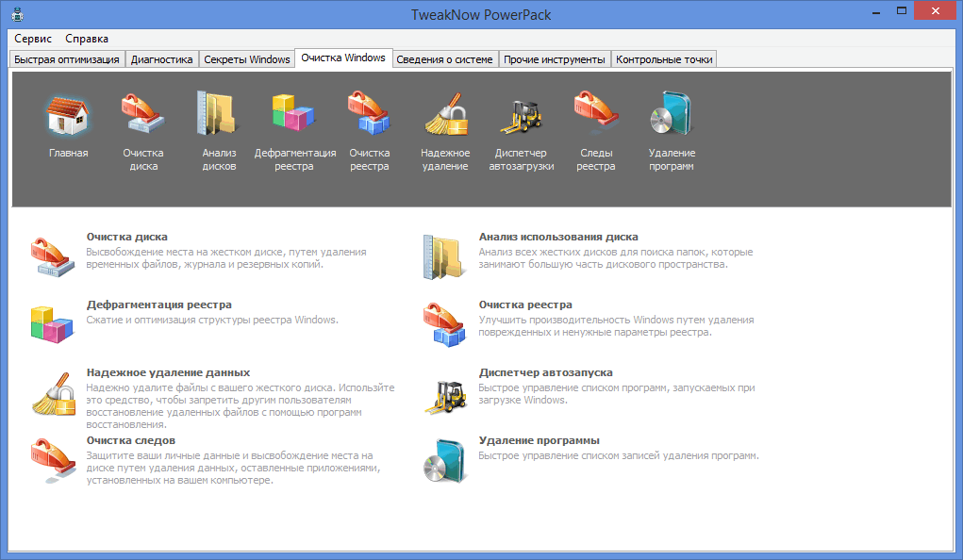Click the 'Сжатие и оптимизация структуры реестра Windows' description
This screenshot has width=963, height=560.
(x=212, y=320)
